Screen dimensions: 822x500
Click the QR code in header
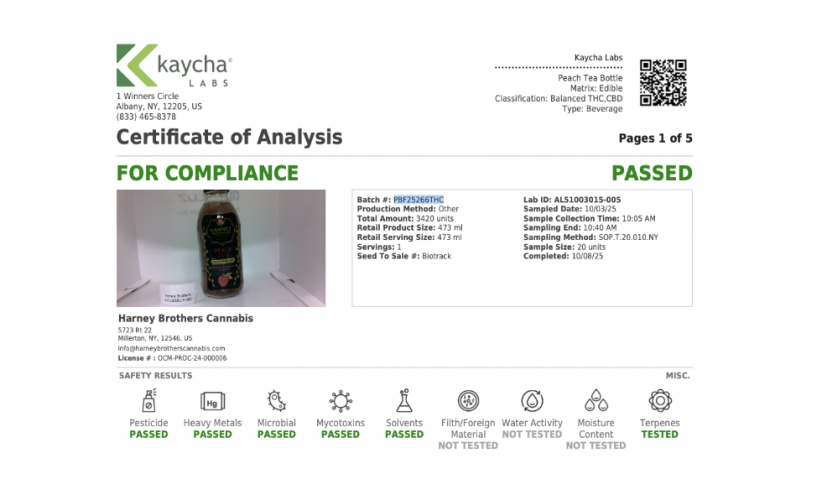[x=663, y=83]
